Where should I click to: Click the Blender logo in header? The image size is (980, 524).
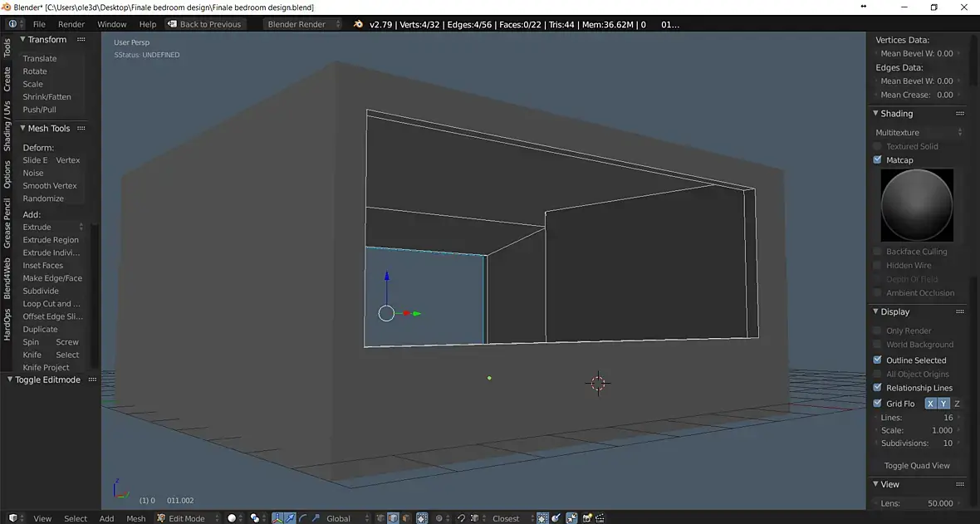tap(358, 24)
